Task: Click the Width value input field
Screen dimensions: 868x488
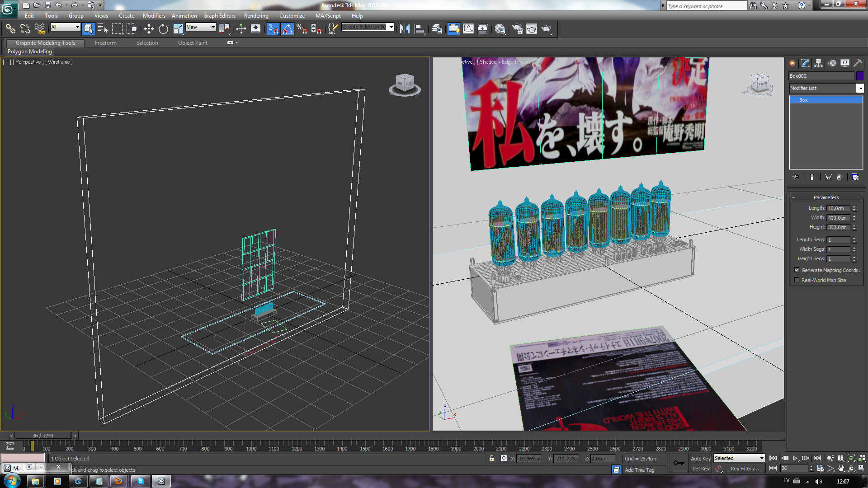Action: click(838, 218)
